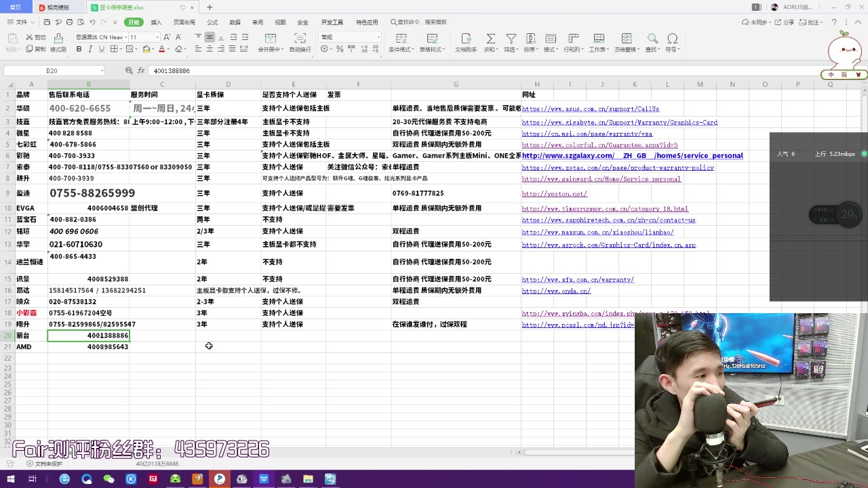Switch to the Page Layout (页面布局) tab
The image size is (868, 488).
click(184, 22)
